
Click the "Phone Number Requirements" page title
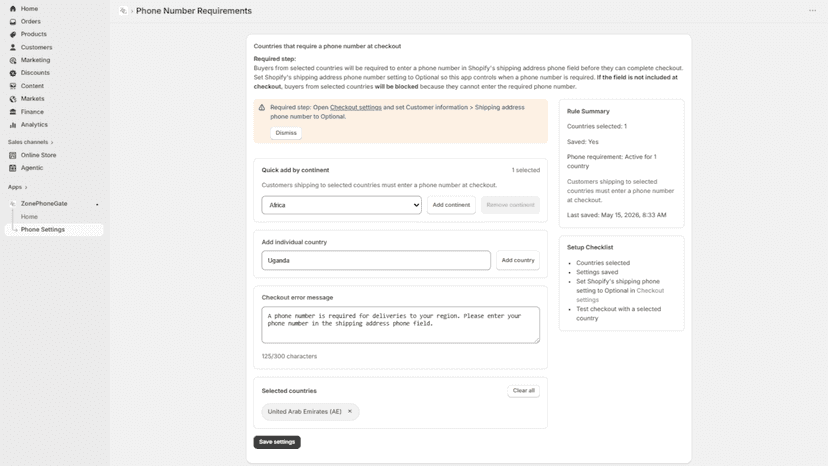pos(194,11)
